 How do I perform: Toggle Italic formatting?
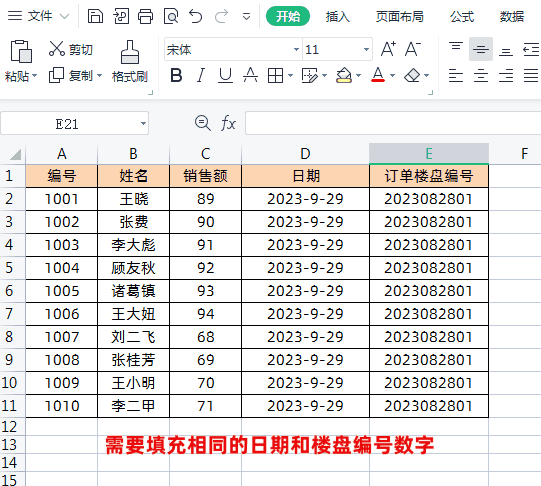[x=201, y=75]
